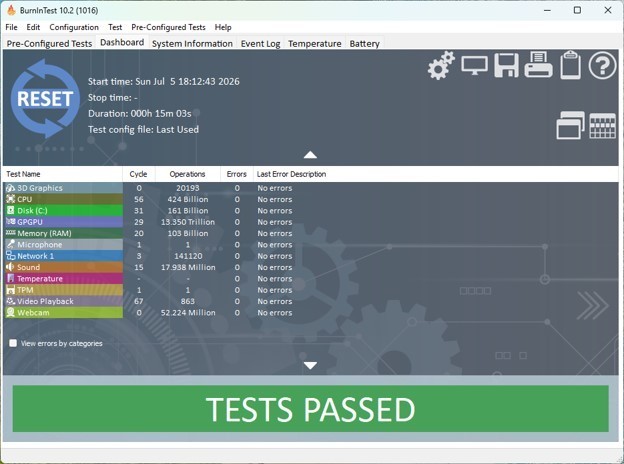Screen dimensions: 624x464
Task: Switch to Pre-Configured Tests tab
Action: point(49,43)
